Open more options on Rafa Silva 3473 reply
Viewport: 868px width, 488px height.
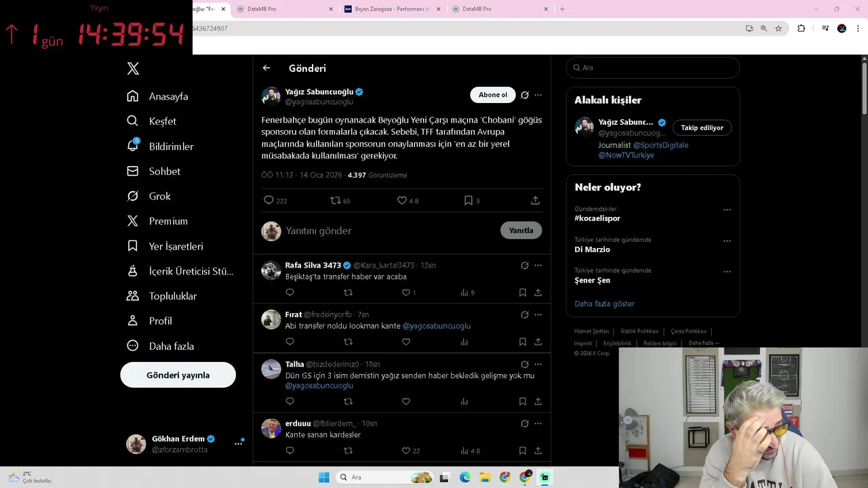pyautogui.click(x=538, y=265)
